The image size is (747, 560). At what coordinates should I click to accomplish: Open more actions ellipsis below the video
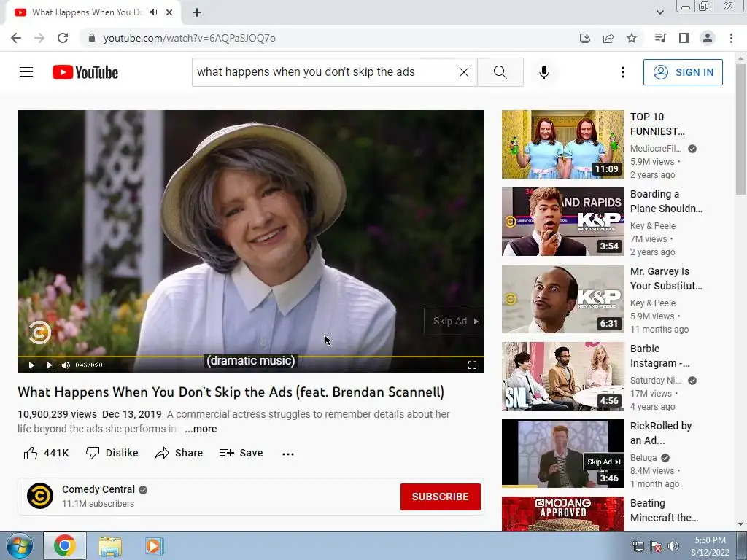coord(288,454)
